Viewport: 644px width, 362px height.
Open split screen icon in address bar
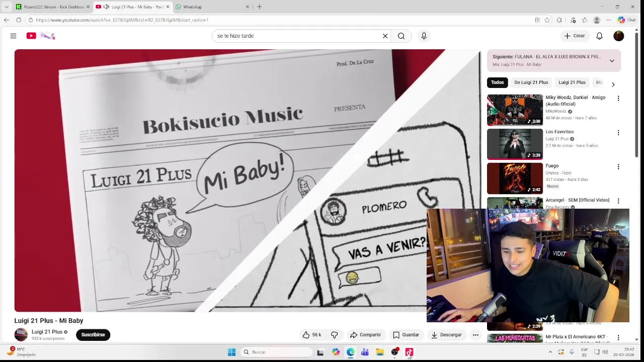(537, 20)
